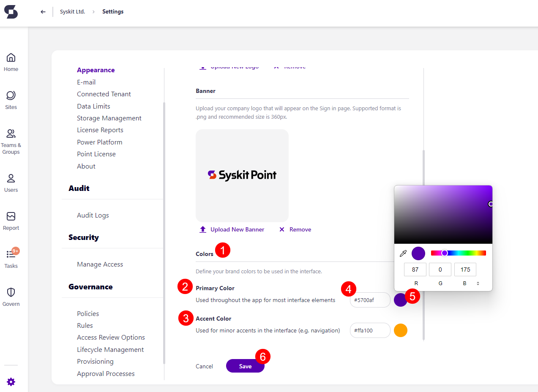Screen dimensions: 538x392
Task: Click the Save button
Action: pyautogui.click(x=245, y=366)
